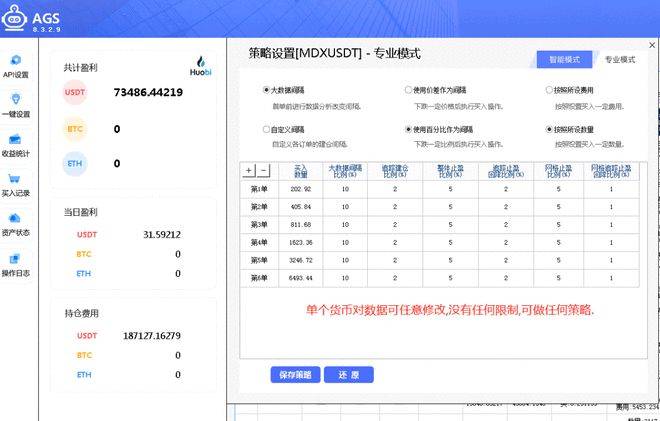Click 追踪止盈回降比例 cell in the 第2单 row
Viewport: 660px width, 421px height.
pos(506,207)
